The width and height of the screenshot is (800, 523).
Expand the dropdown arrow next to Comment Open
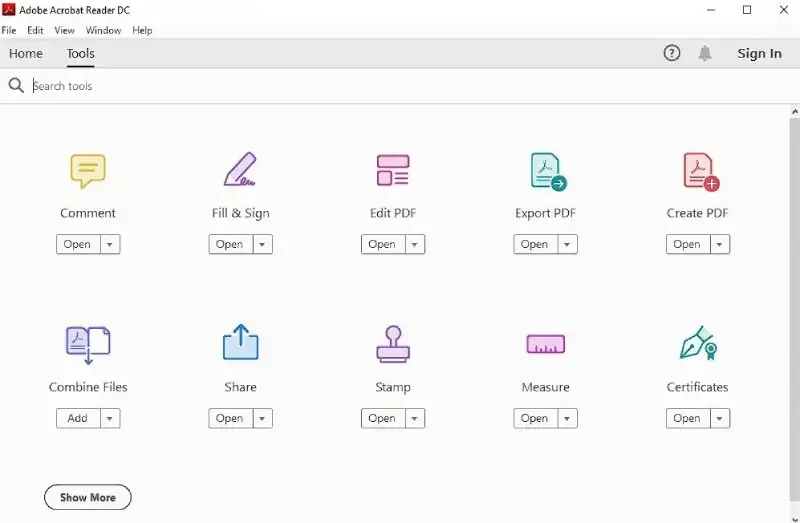coord(110,245)
